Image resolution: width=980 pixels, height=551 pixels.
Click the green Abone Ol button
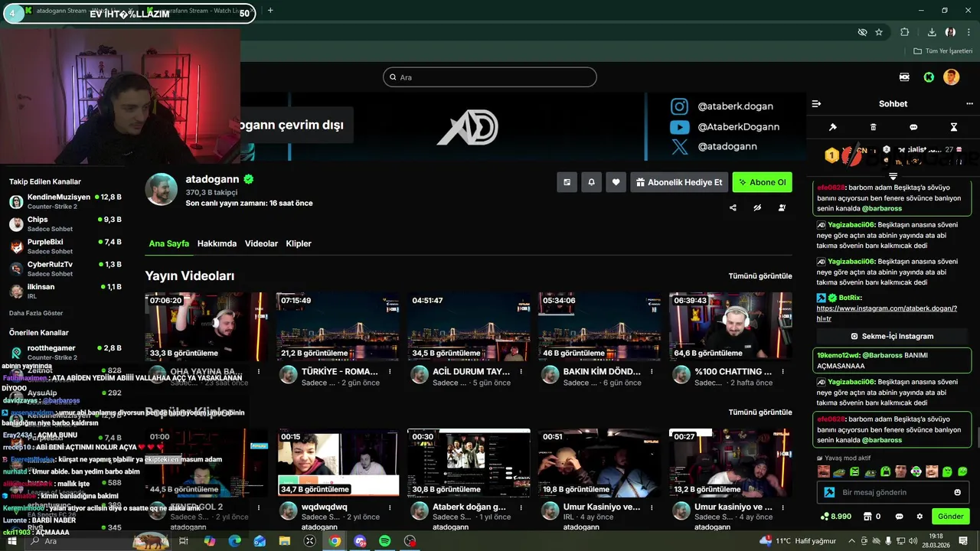click(x=762, y=182)
